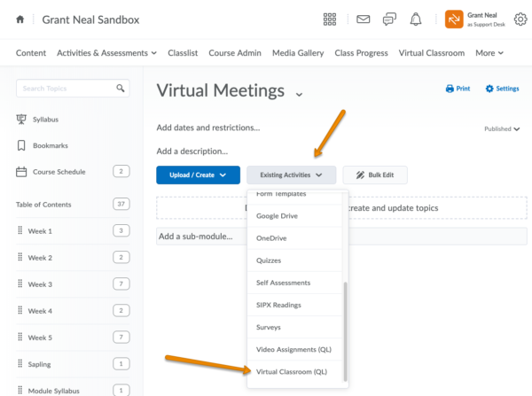The image size is (532, 396).
Task: Click the Bulk Edit button
Action: [375, 175]
